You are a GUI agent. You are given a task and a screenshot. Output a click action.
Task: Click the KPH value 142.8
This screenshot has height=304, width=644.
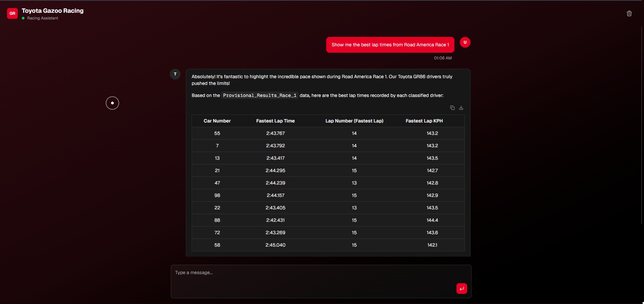click(432, 183)
